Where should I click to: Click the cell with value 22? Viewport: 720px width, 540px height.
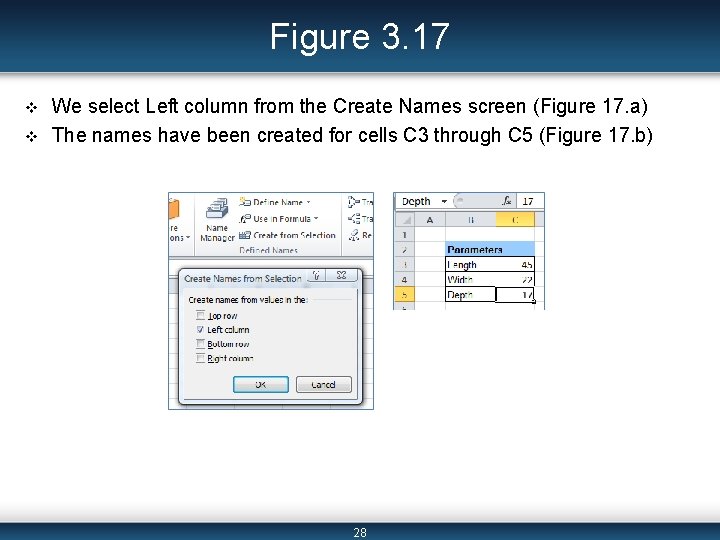(515, 279)
